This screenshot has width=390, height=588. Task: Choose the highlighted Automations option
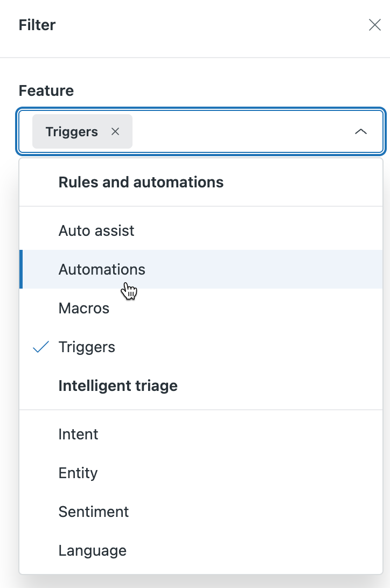[x=102, y=269]
